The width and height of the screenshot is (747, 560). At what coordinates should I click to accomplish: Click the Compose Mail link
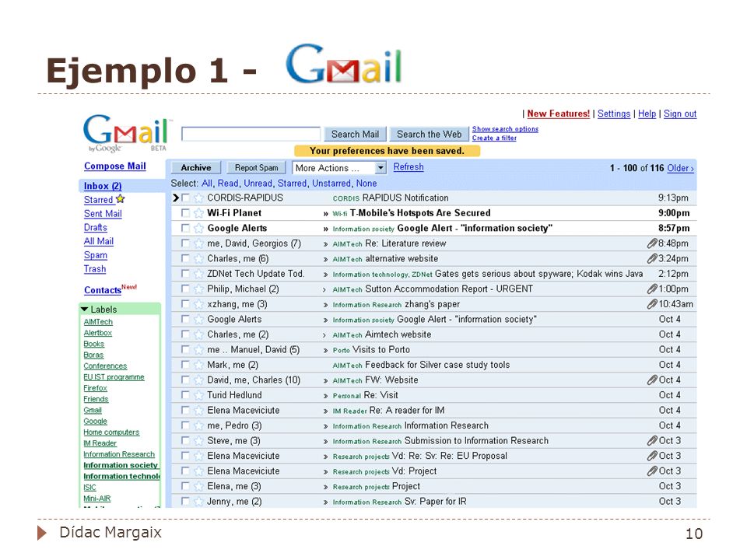[115, 166]
